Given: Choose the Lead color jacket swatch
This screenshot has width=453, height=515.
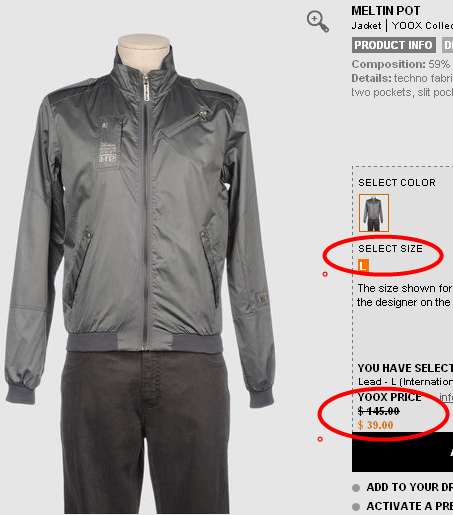Looking at the screenshot, I should pyautogui.click(x=374, y=213).
